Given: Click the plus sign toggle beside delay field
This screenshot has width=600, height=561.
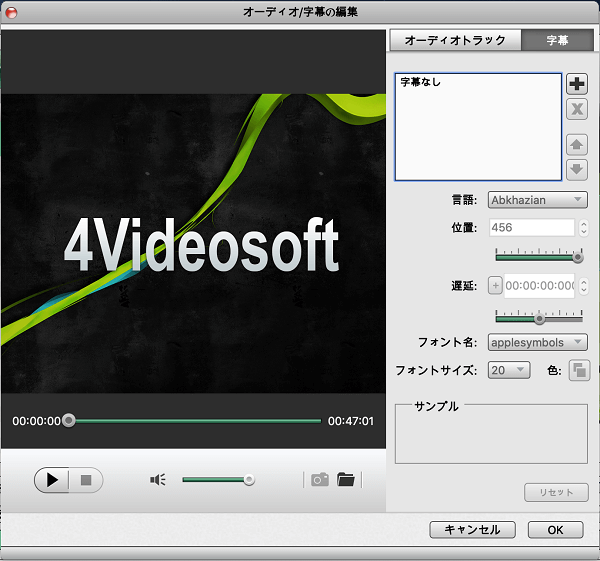Looking at the screenshot, I should click(x=496, y=286).
